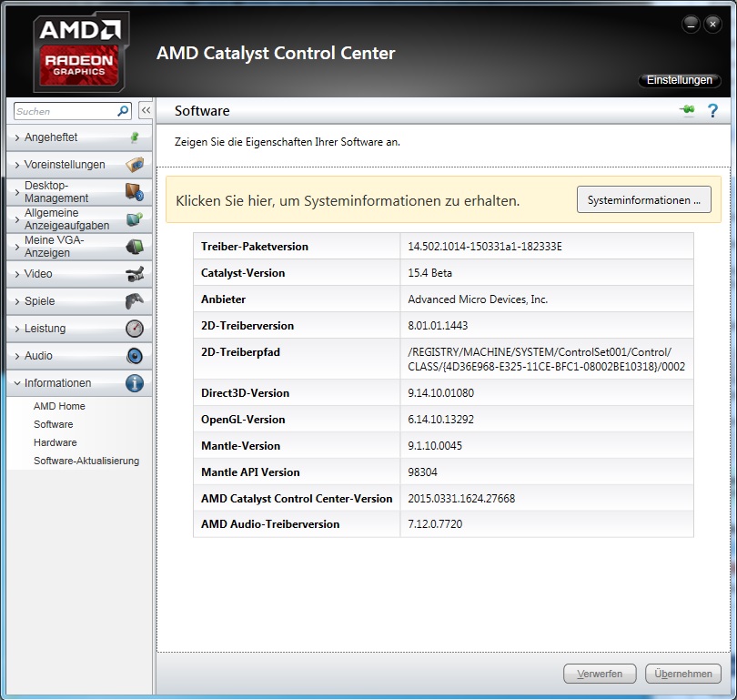Click driver package value 14.502.1014-150331a1-182333E

click(x=485, y=247)
